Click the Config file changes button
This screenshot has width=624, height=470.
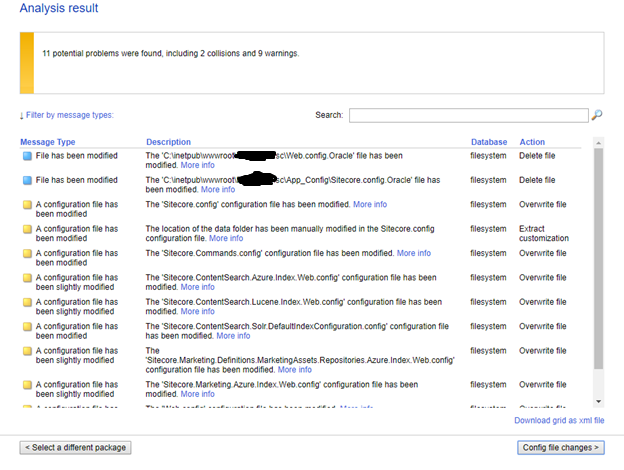(561, 447)
